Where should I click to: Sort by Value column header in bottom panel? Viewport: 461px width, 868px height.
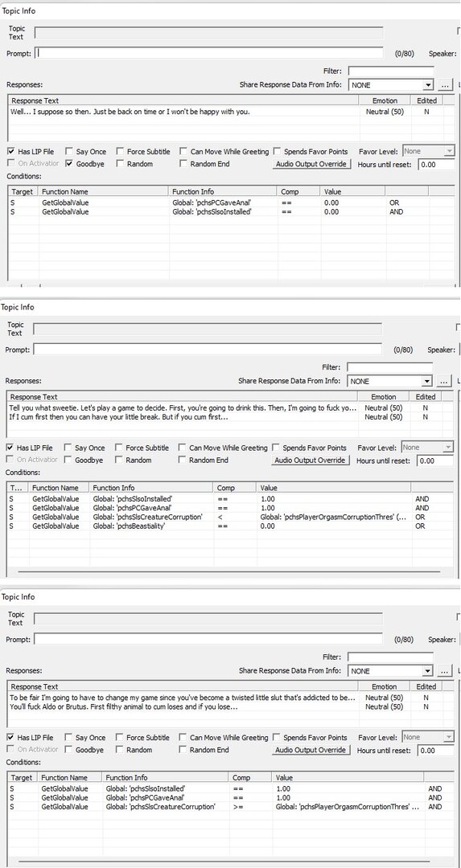348,777
